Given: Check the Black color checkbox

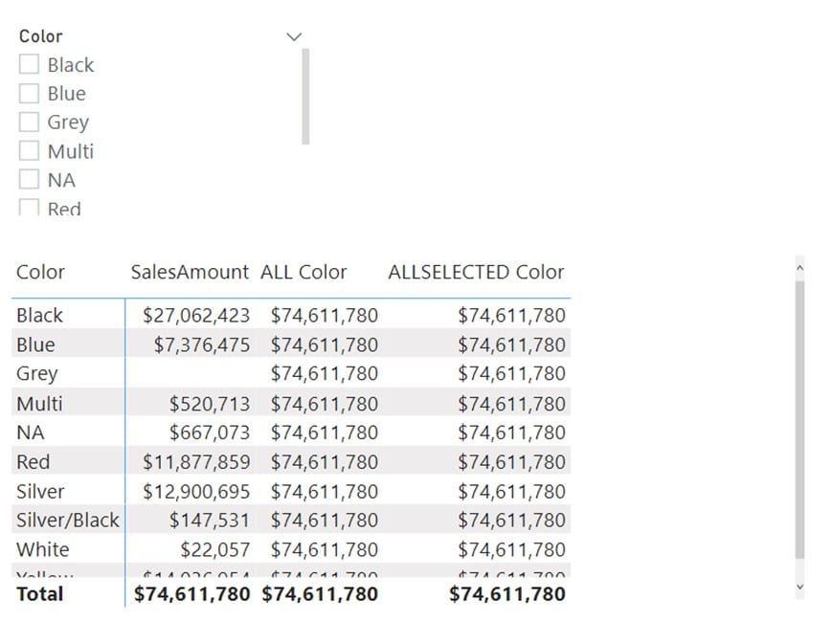Looking at the screenshot, I should tap(29, 64).
